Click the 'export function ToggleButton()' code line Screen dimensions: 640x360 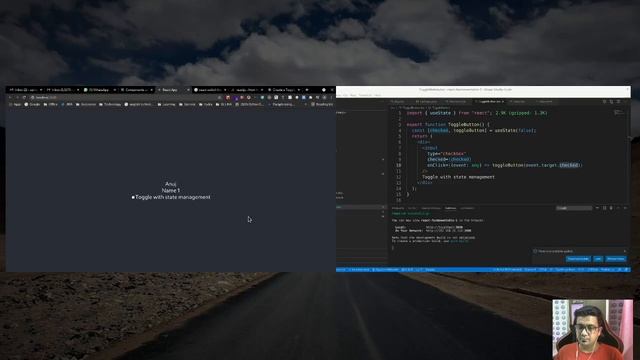pyautogui.click(x=448, y=124)
